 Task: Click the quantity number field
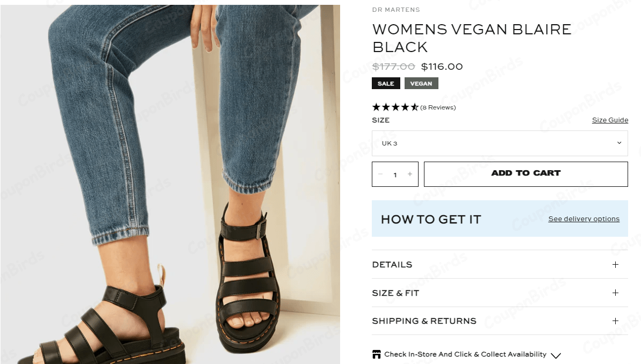click(x=395, y=174)
